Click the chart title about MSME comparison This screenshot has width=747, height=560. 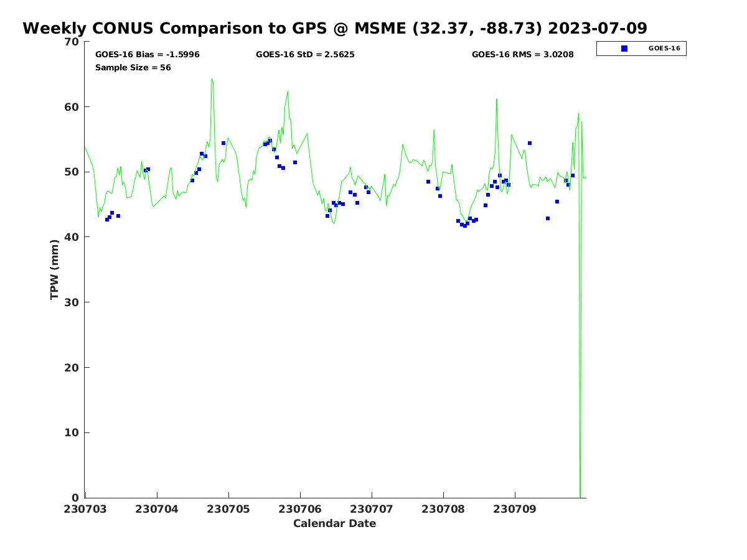tap(335, 29)
